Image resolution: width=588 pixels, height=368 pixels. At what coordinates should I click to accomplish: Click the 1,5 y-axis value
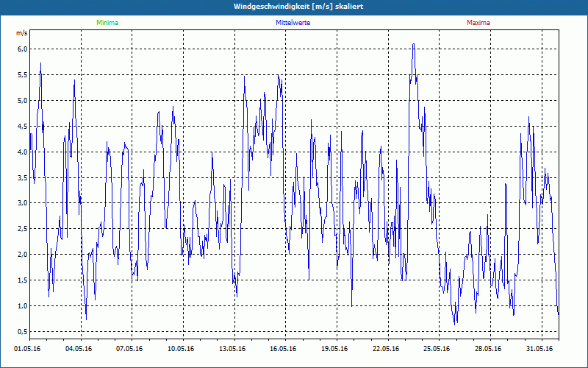click(23, 280)
